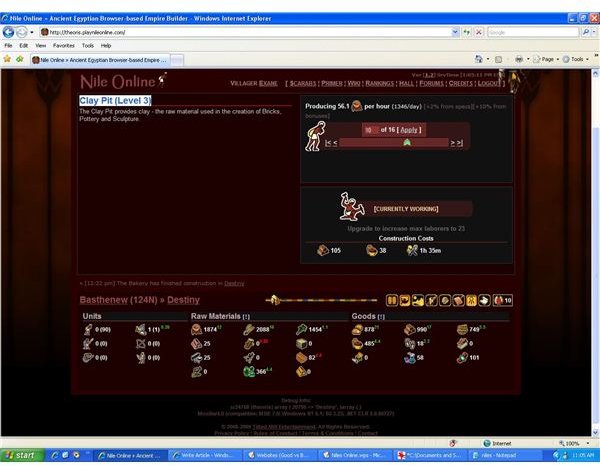Open the desert landscape map icon
The image size is (600, 466).
(x=418, y=300)
